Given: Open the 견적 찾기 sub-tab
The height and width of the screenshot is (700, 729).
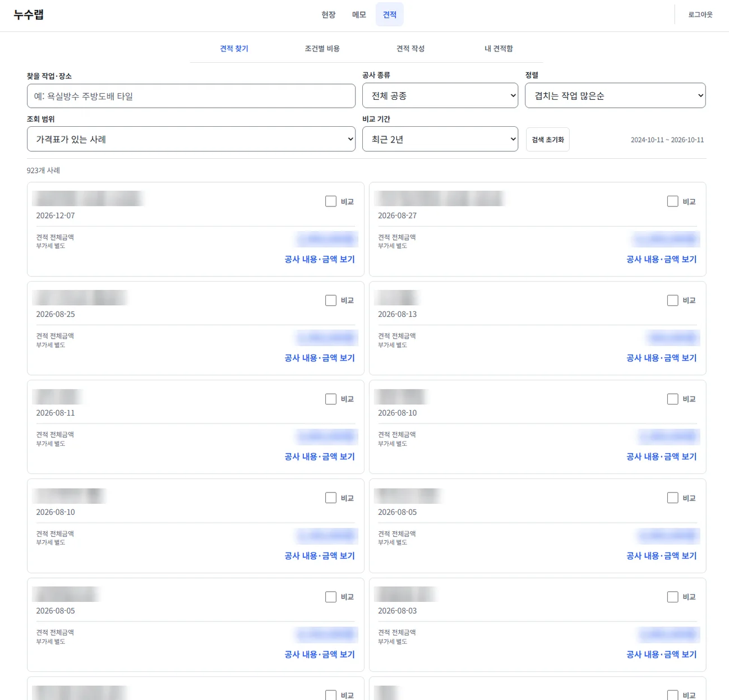Looking at the screenshot, I should tap(234, 49).
